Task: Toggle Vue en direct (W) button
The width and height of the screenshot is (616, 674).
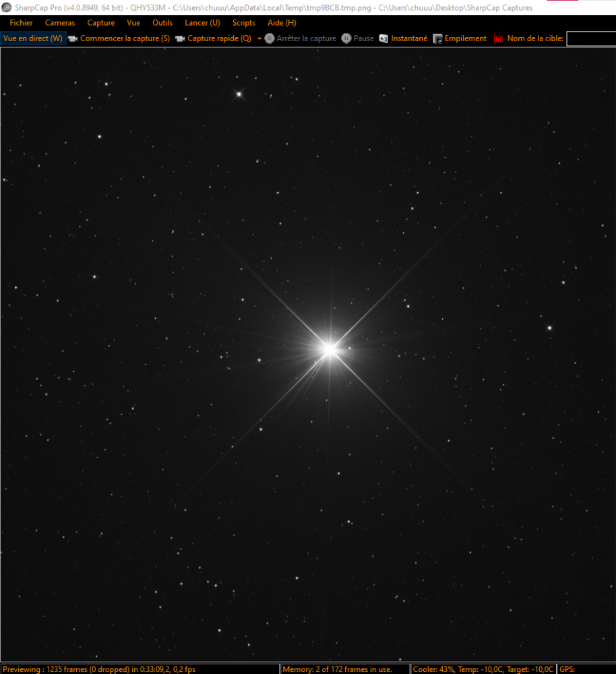Action: [x=33, y=38]
